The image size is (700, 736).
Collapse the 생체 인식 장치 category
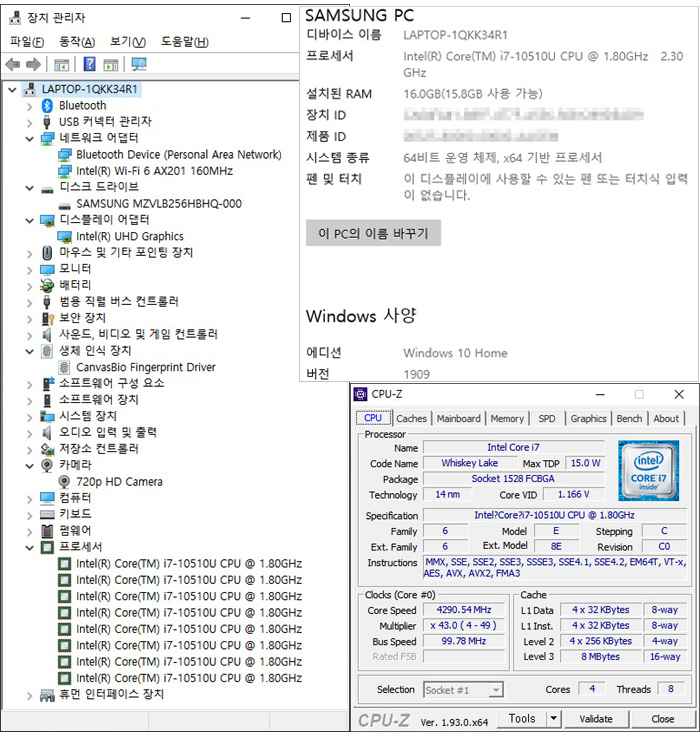30,351
